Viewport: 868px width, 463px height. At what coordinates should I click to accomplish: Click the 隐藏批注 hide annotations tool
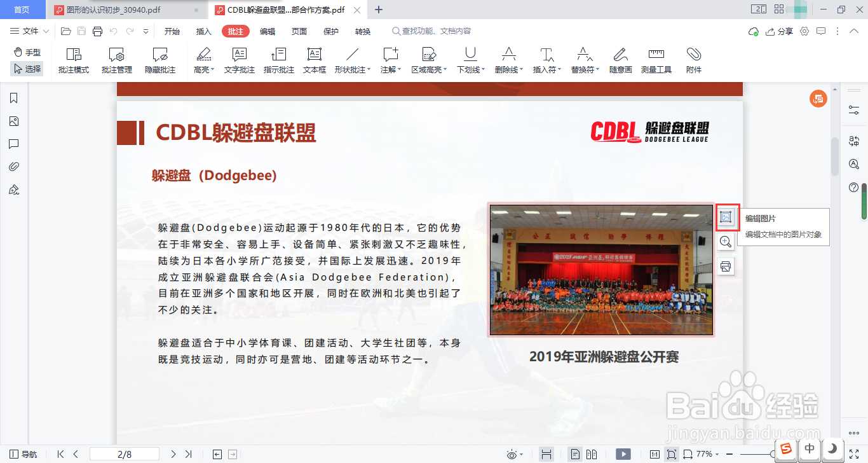[x=160, y=60]
